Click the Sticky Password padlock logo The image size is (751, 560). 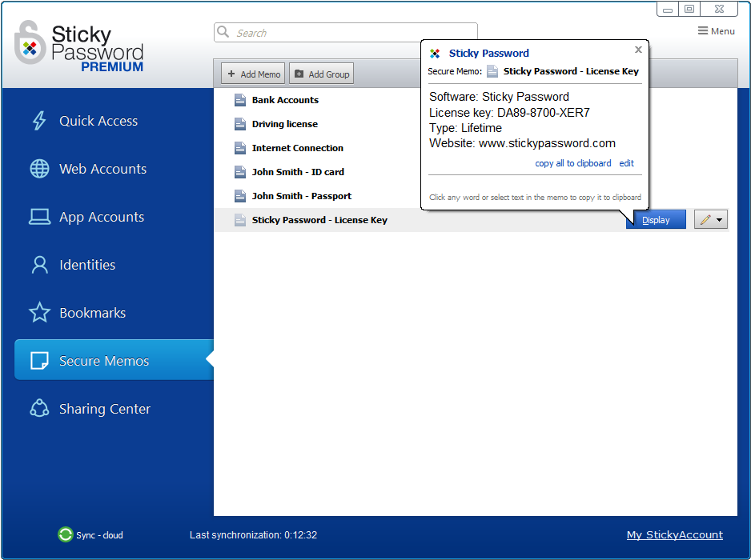point(30,45)
